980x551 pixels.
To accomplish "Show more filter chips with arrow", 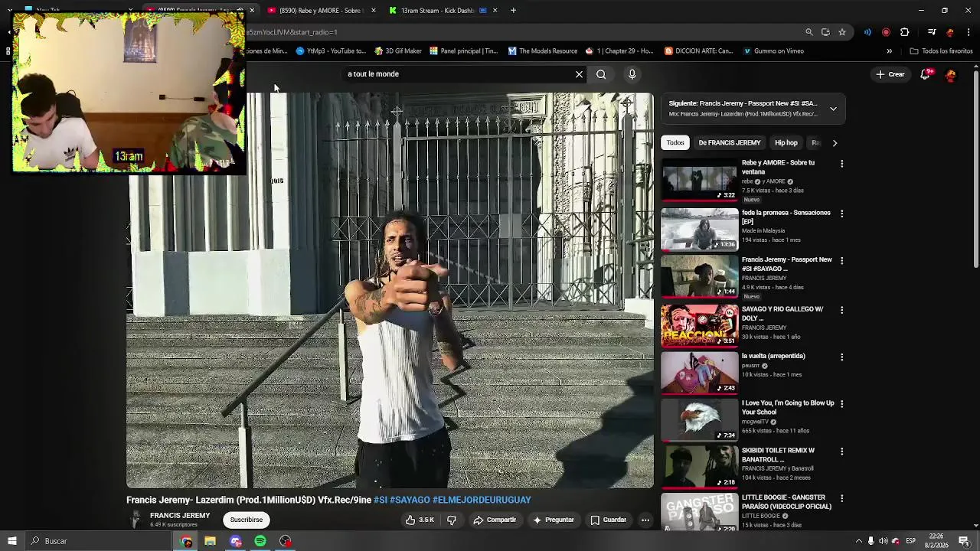I will [x=835, y=142].
